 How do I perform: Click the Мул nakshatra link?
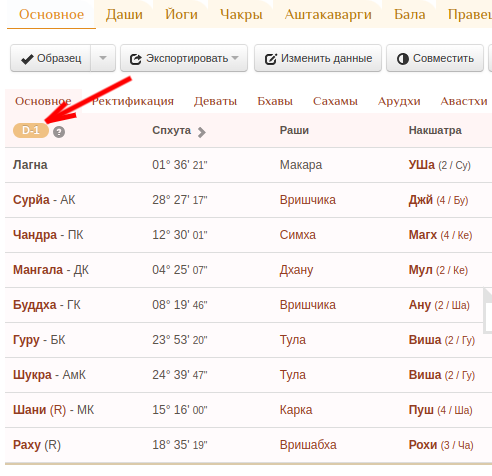(x=420, y=270)
